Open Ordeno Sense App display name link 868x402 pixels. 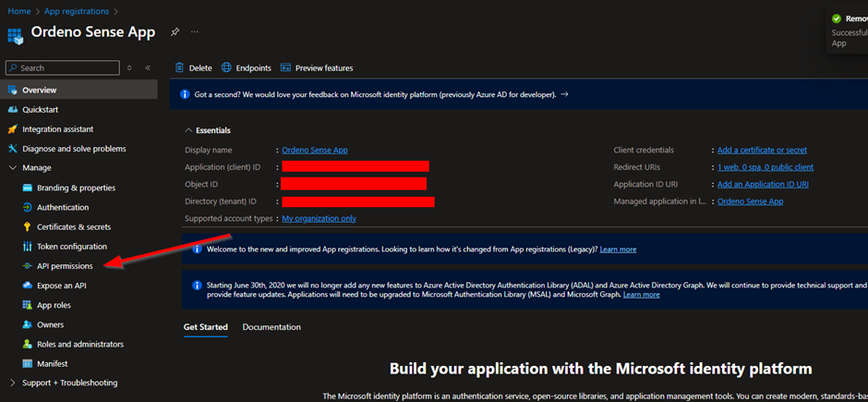315,150
